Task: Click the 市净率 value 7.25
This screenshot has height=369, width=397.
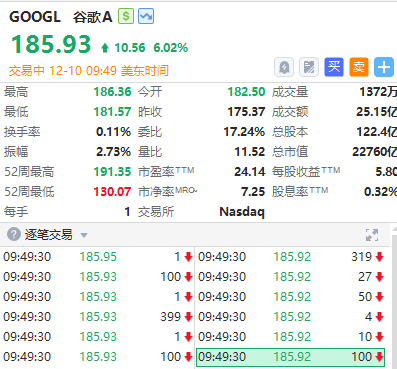Action: coord(253,192)
